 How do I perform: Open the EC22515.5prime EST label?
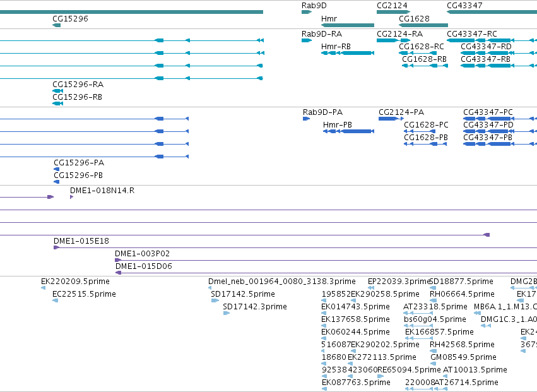(x=84, y=294)
